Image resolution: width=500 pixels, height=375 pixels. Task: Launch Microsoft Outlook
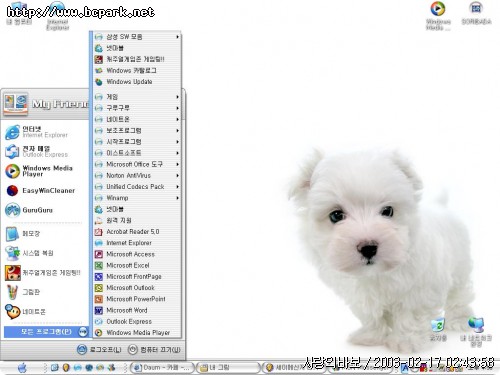pos(137,288)
